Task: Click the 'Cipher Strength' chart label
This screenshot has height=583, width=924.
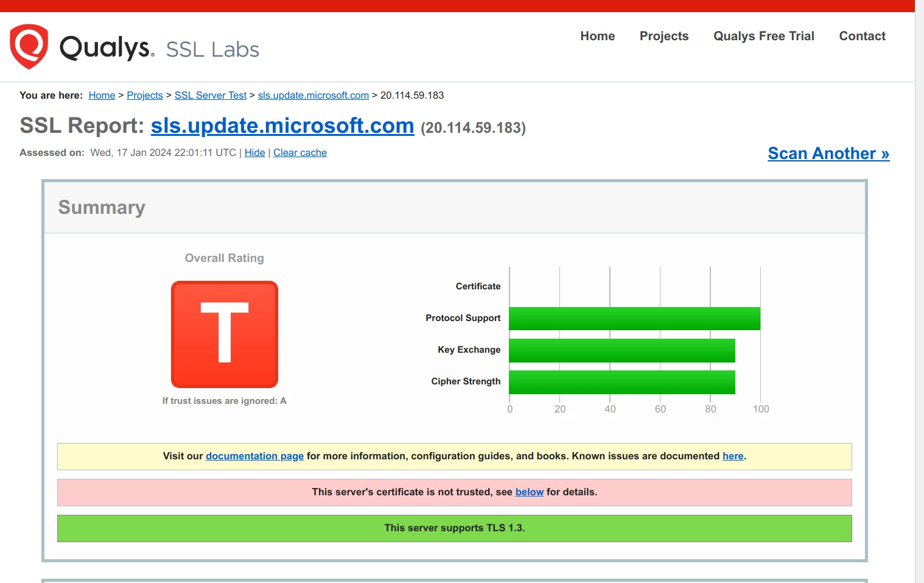Action: [x=466, y=381]
